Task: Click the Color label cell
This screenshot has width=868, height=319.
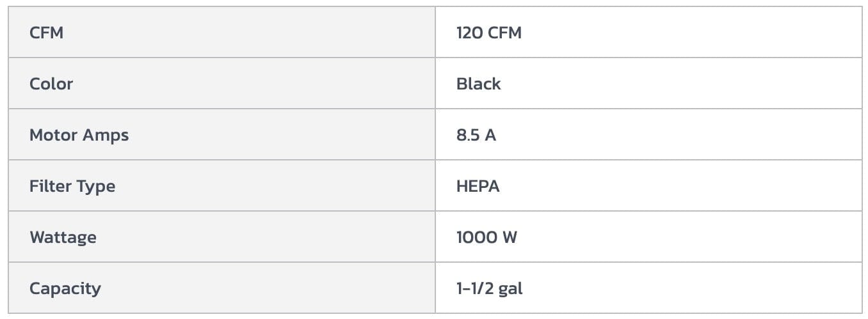Action: tap(51, 84)
